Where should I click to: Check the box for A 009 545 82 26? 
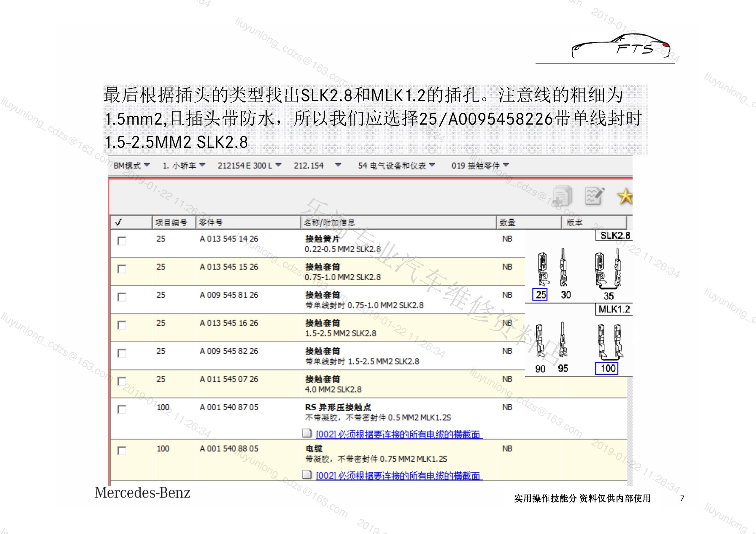click(122, 353)
